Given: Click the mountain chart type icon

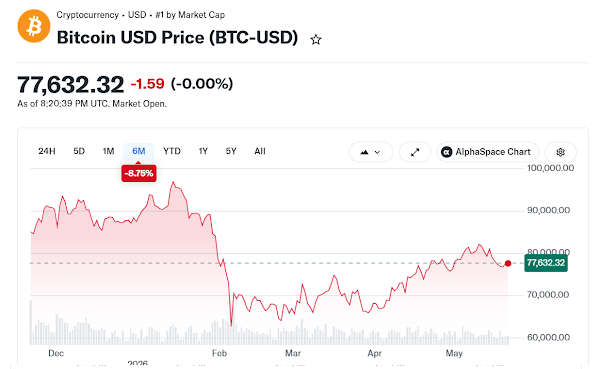Looking at the screenshot, I should click(364, 152).
